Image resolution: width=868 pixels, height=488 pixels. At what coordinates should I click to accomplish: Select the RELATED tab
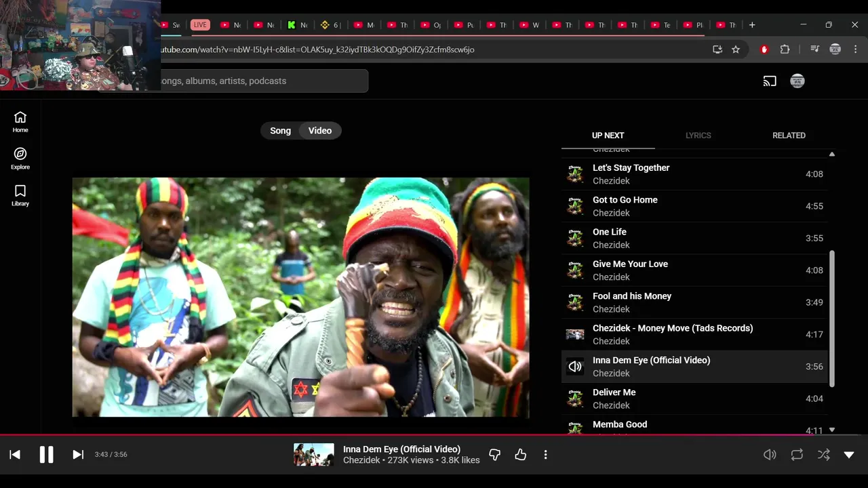tap(789, 136)
